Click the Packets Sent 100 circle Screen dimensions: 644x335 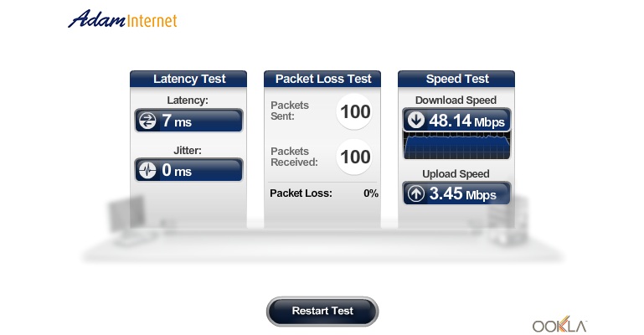click(x=354, y=111)
